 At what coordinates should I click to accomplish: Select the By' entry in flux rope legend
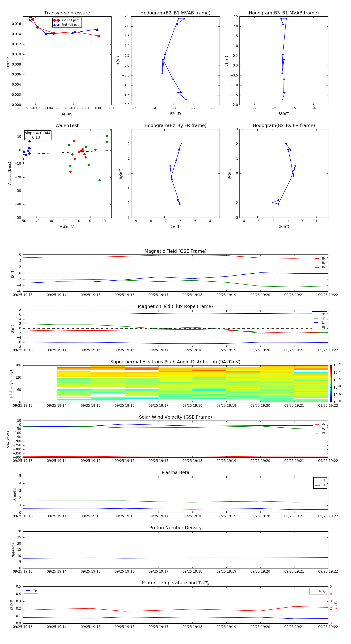coord(320,318)
